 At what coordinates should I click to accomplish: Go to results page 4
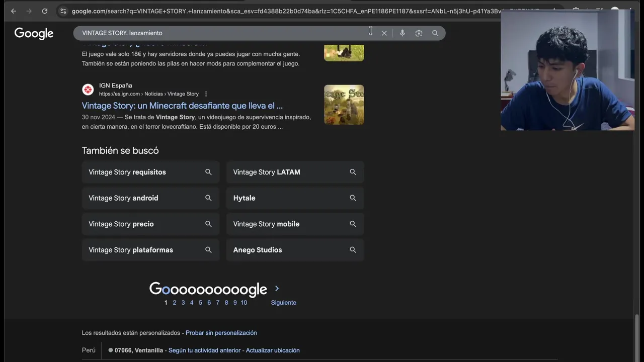(x=192, y=303)
